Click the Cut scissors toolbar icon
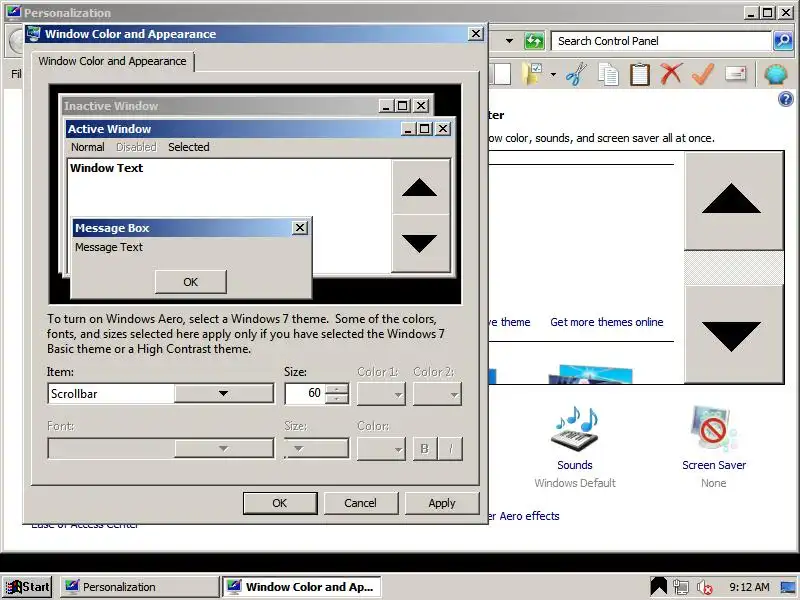 point(576,74)
